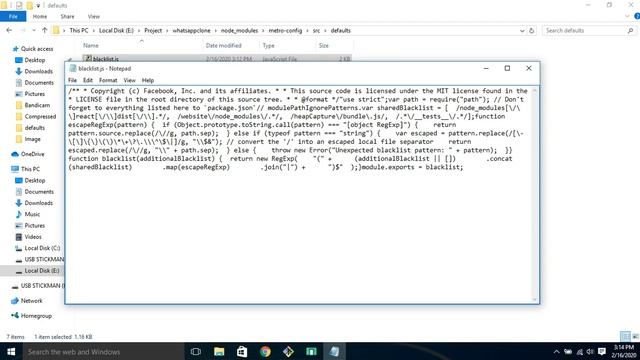
Task: Open Videos under This PC
Action: click(x=29, y=237)
